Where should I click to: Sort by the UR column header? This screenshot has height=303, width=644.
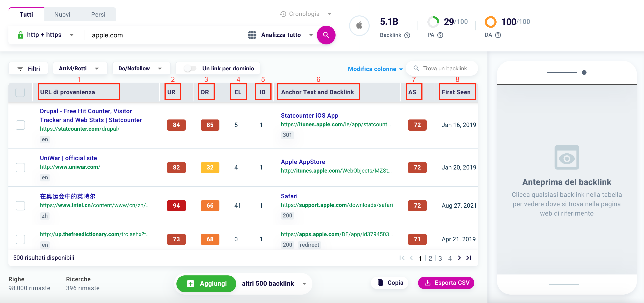point(171,92)
